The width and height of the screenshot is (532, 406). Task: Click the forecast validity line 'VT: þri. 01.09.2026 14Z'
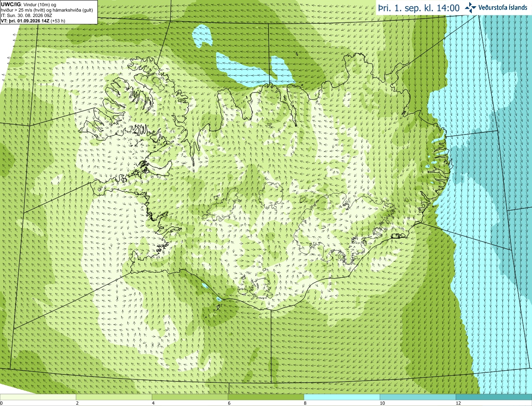point(30,20)
